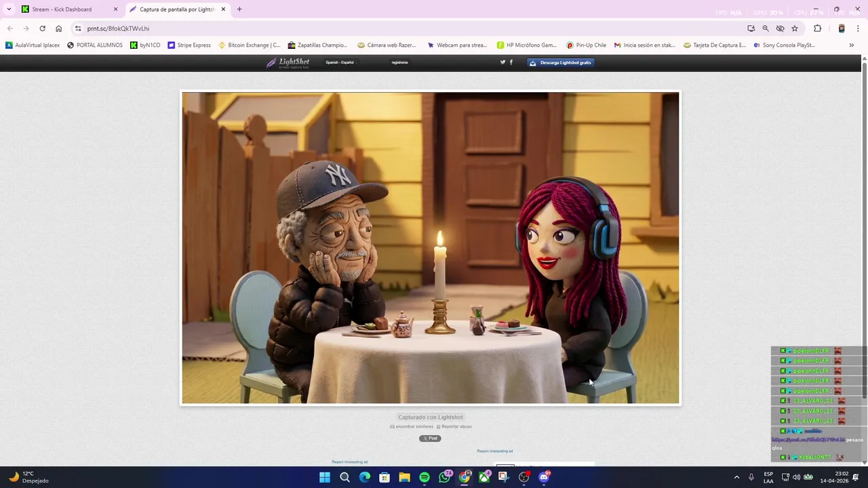Open the Webcam para stream bookmark
This screenshot has height=488, width=868.
(457, 45)
